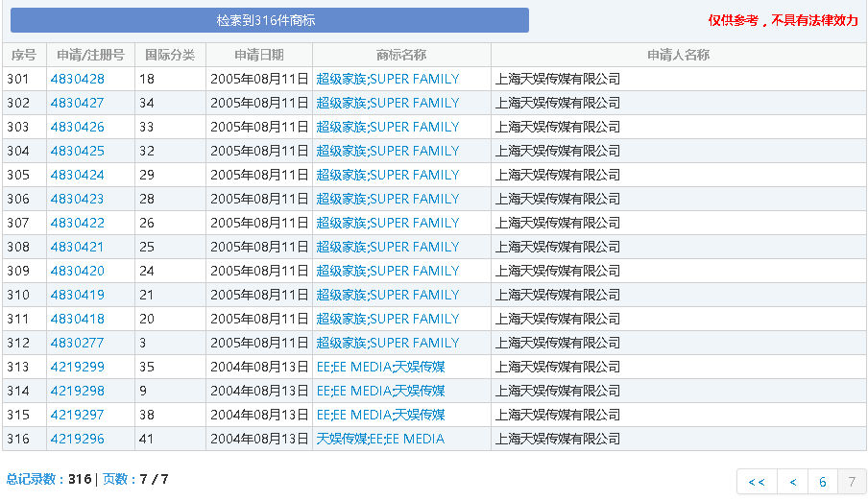Click registration number 4219296
The width and height of the screenshot is (868, 501).
(x=78, y=439)
